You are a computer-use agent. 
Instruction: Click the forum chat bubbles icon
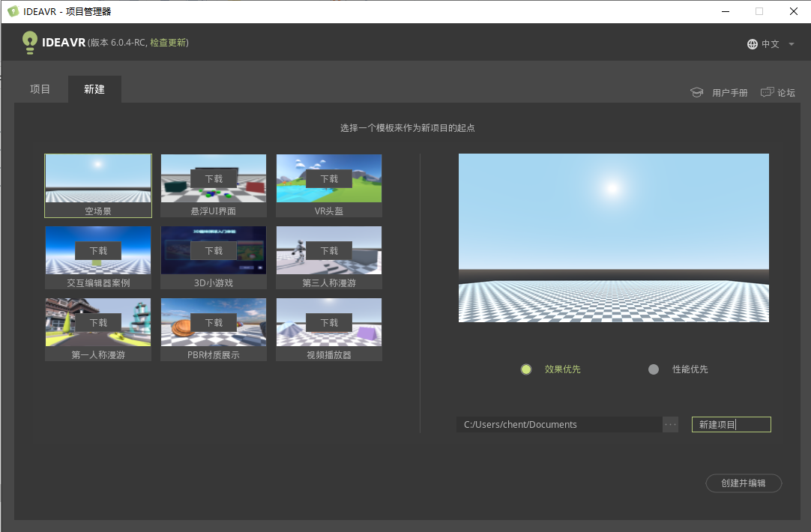[x=767, y=92]
